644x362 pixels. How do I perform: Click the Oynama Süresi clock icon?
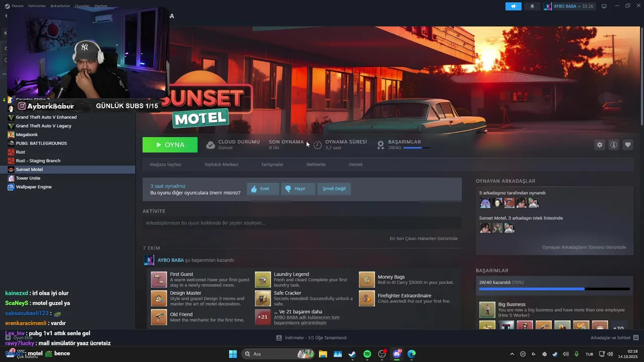point(317,145)
